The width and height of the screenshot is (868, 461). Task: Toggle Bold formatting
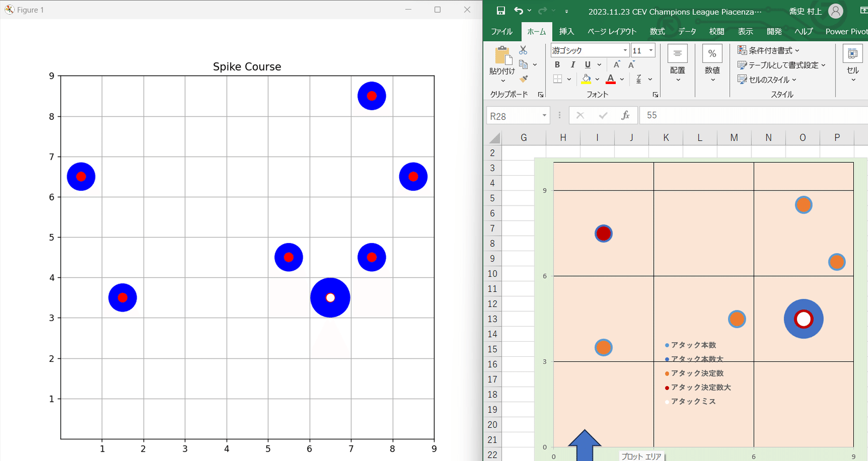557,65
